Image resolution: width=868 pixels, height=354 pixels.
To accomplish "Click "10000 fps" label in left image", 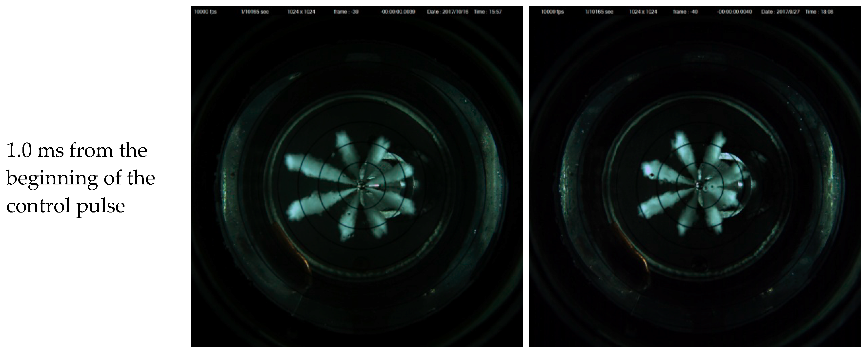I will (x=205, y=12).
